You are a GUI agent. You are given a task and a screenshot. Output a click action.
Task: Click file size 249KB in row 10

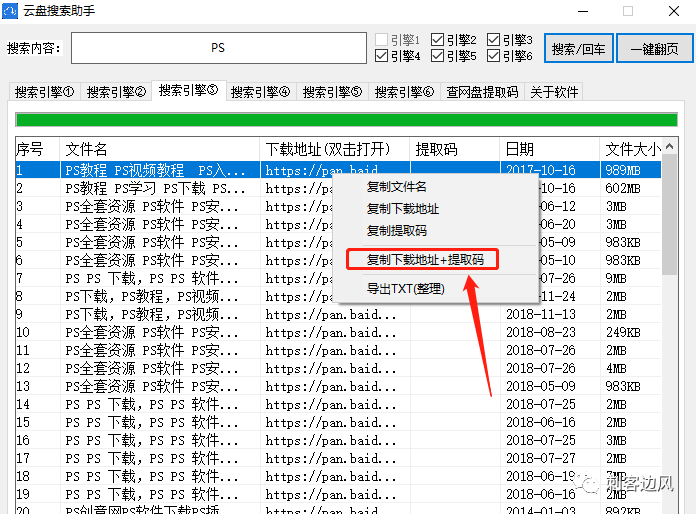pyautogui.click(x=623, y=332)
